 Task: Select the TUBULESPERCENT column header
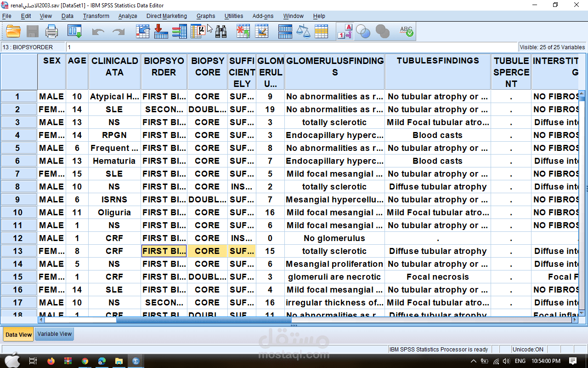pyautogui.click(x=511, y=72)
